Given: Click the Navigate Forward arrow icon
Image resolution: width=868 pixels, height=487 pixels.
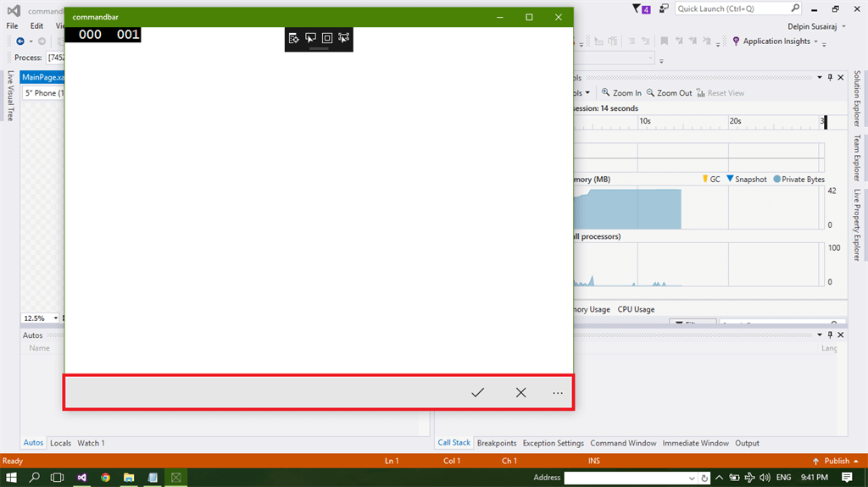Looking at the screenshot, I should click(42, 41).
